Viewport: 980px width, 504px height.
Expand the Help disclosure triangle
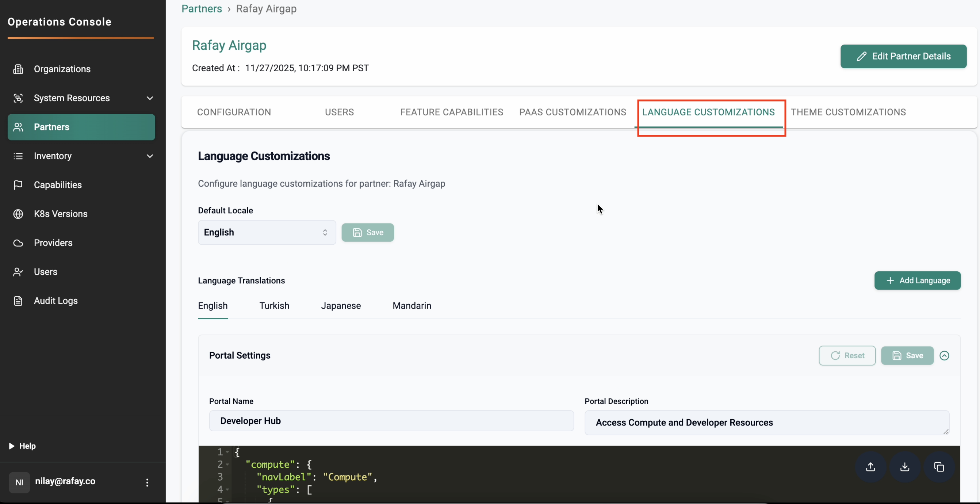click(x=11, y=446)
